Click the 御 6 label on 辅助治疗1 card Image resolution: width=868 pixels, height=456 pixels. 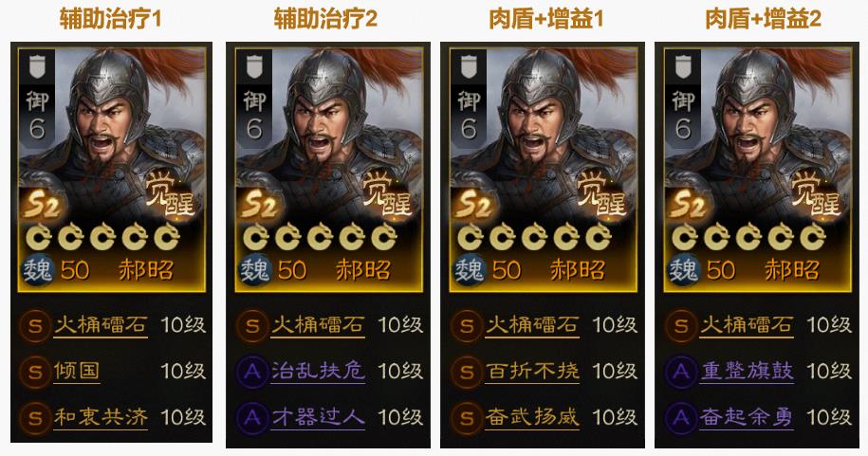click(x=37, y=116)
